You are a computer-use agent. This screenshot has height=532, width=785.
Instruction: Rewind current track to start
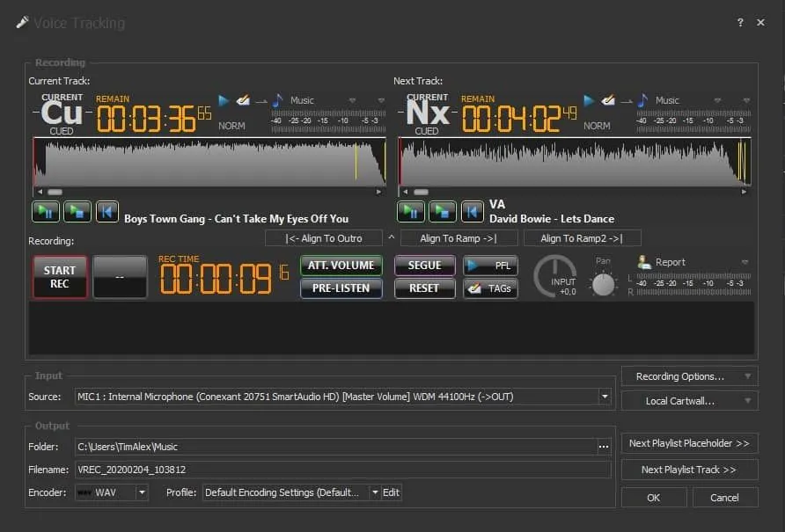tap(106, 211)
